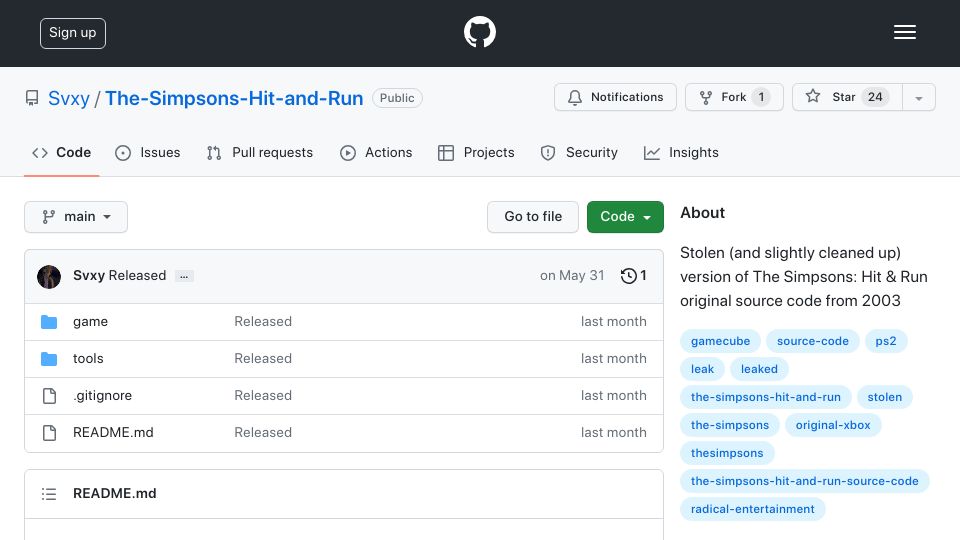Screen dimensions: 960x540
Task: Click the leak topic tag
Action: (x=702, y=369)
